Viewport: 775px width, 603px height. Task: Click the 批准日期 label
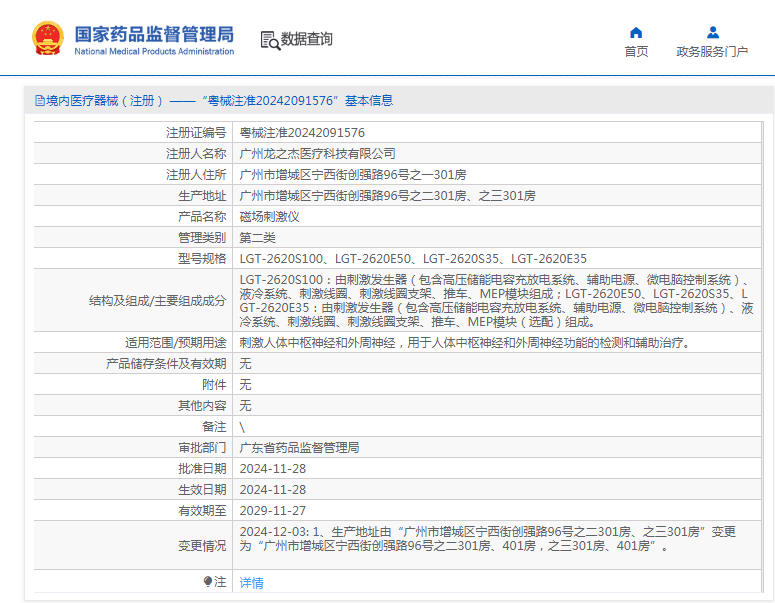coord(202,469)
